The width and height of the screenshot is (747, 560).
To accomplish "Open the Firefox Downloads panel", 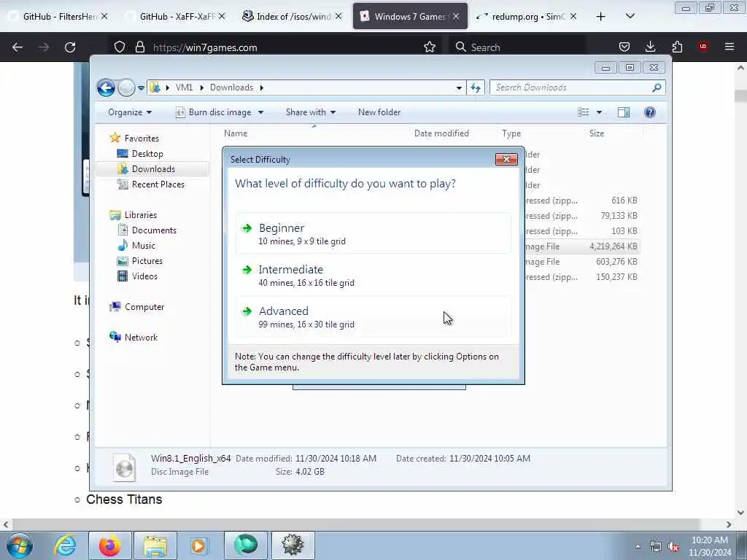I will [x=650, y=47].
